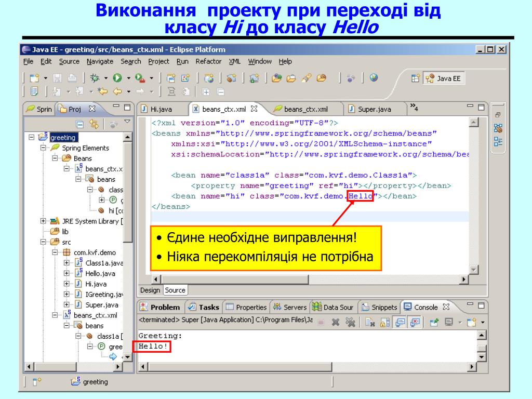Remove all terminated launches double-X icon
Image resolution: width=532 pixels, height=399 pixels.
[350, 322]
